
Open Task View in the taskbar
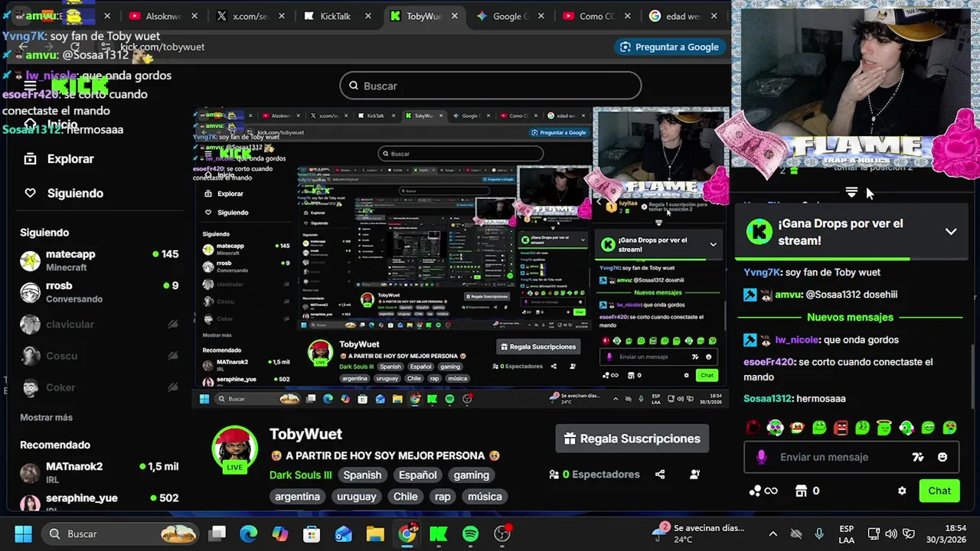218,533
